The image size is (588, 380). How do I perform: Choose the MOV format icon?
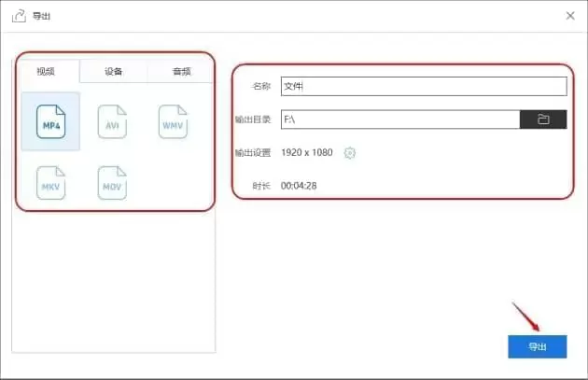coord(112,183)
